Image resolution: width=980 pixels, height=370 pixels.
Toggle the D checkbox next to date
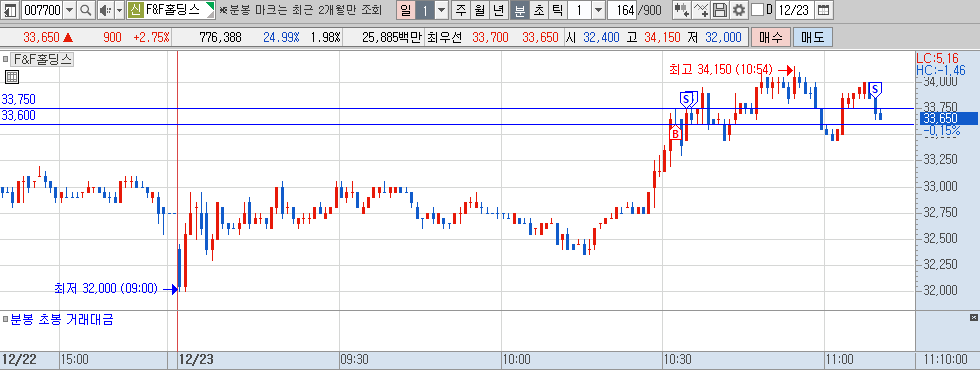pyautogui.click(x=757, y=10)
